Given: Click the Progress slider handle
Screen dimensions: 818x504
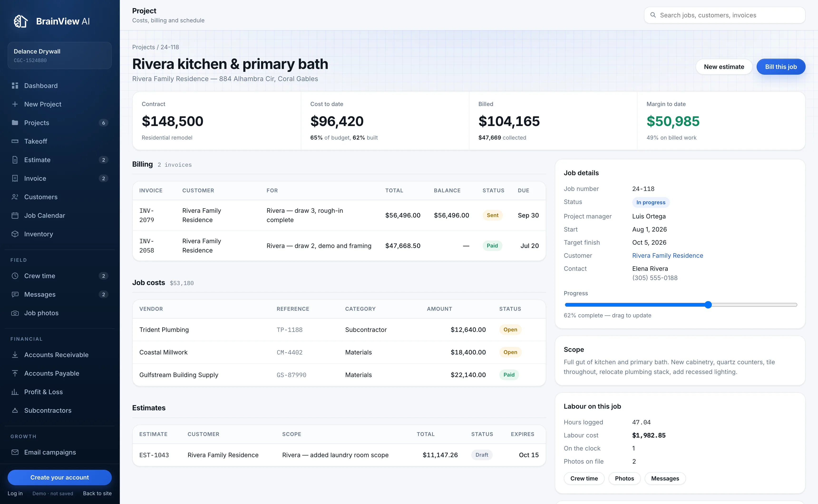Looking at the screenshot, I should 708,305.
